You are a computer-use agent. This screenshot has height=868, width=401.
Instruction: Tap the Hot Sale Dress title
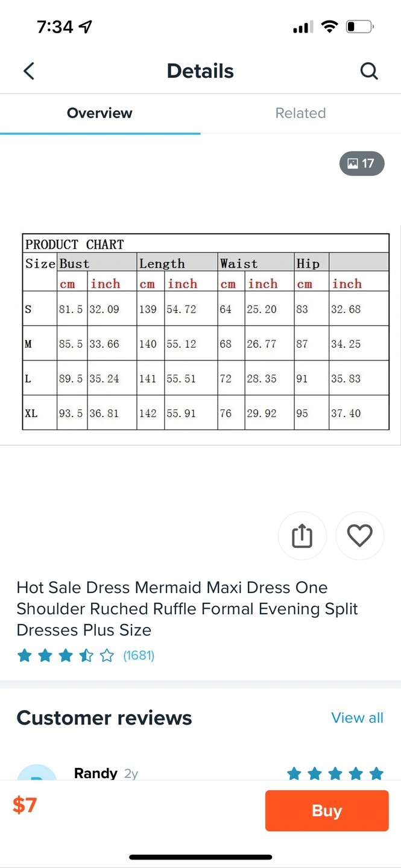[187, 609]
